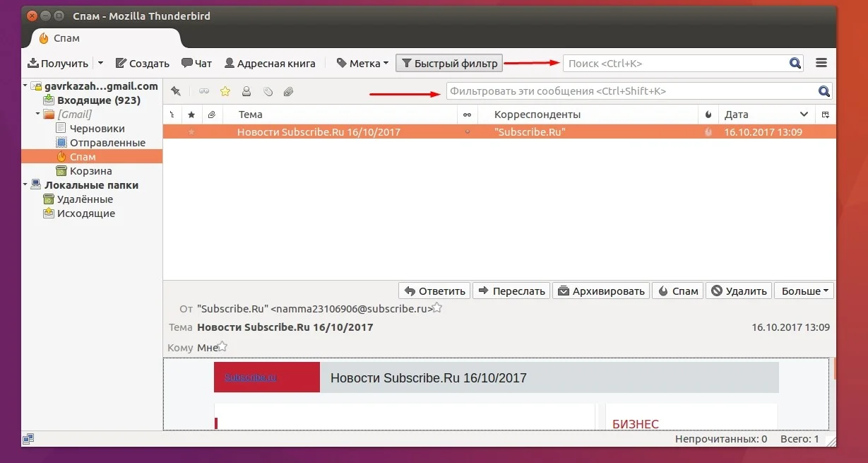This screenshot has width=868, height=463.
Task: Toggle the pin (keep filters) icon
Action: pos(176,91)
